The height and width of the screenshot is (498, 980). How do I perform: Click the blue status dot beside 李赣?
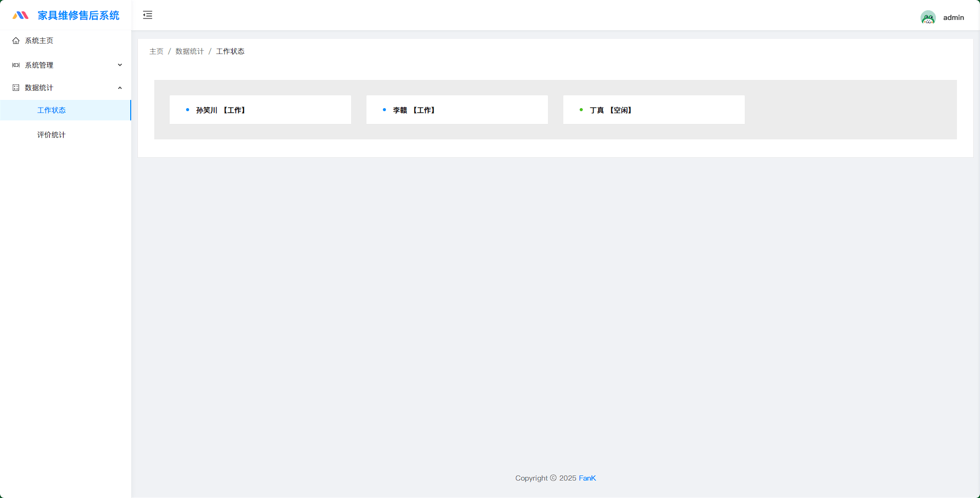[384, 110]
